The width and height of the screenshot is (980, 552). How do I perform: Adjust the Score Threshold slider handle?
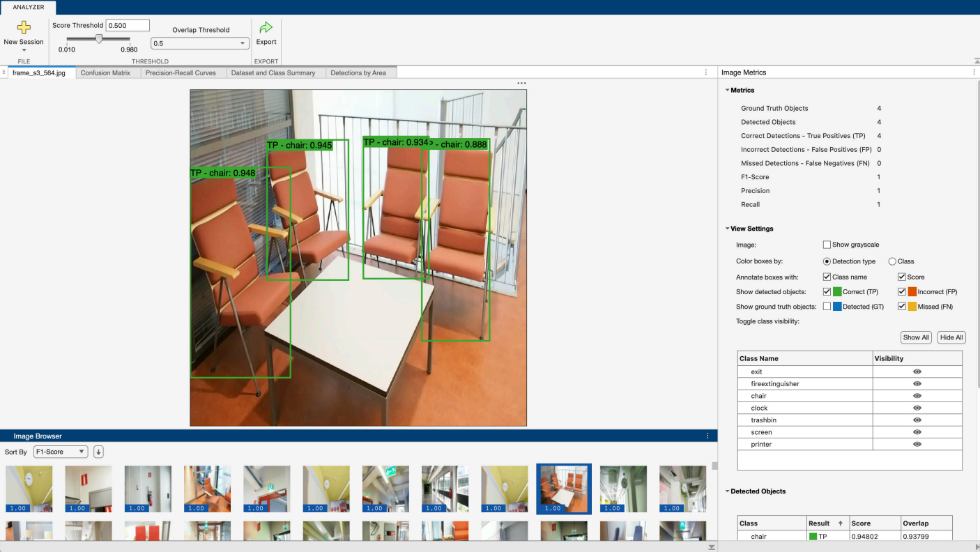pyautogui.click(x=98, y=40)
